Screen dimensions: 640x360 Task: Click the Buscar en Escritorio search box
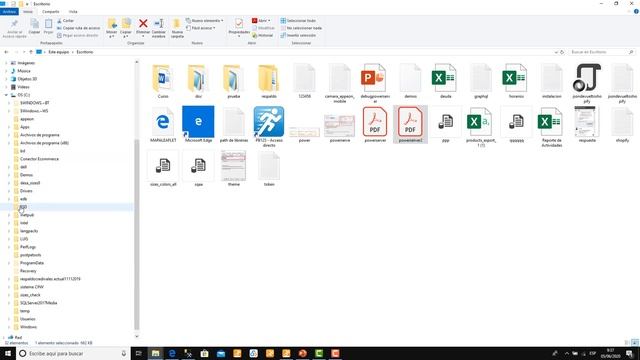601,52
